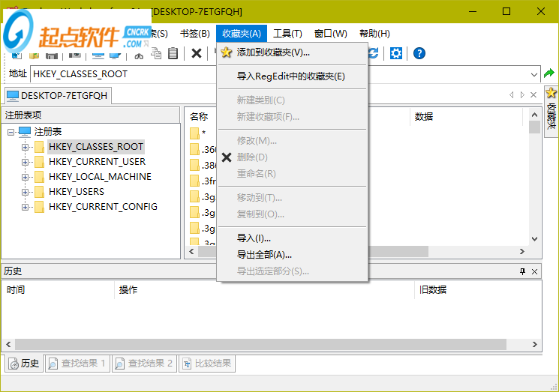
Task: Close the History panel with its X
Action: (x=534, y=271)
